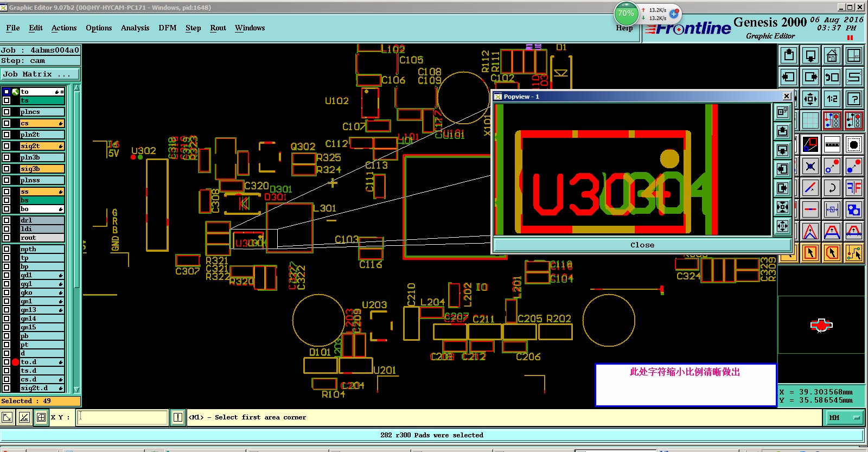Toggle checkbox for layer mpth
Viewport: 868px width, 452px height.
[x=7, y=249]
